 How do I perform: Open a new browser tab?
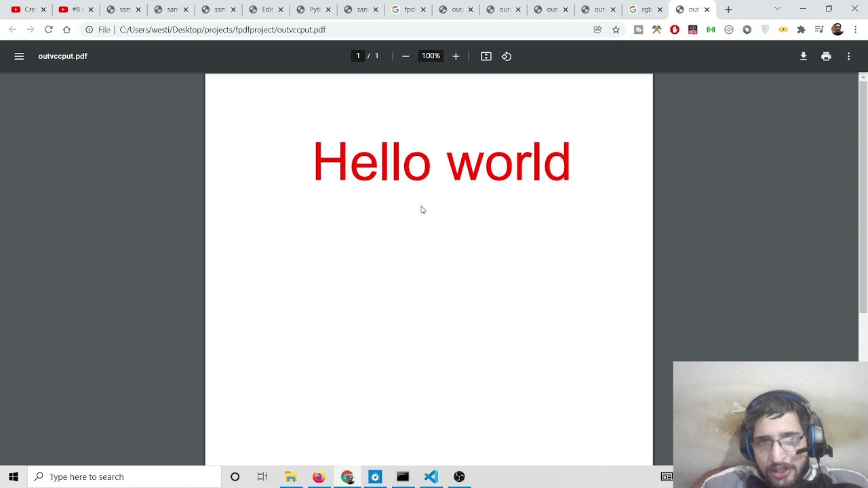pos(728,9)
